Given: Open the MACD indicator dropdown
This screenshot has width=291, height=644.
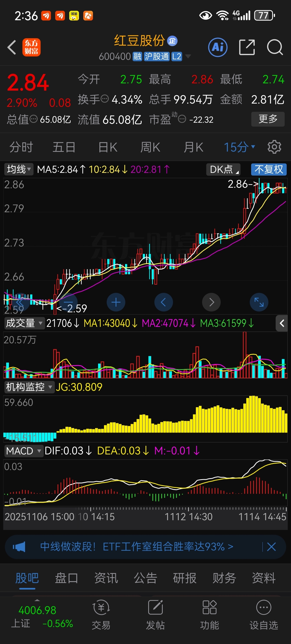Looking at the screenshot, I should tap(24, 451).
